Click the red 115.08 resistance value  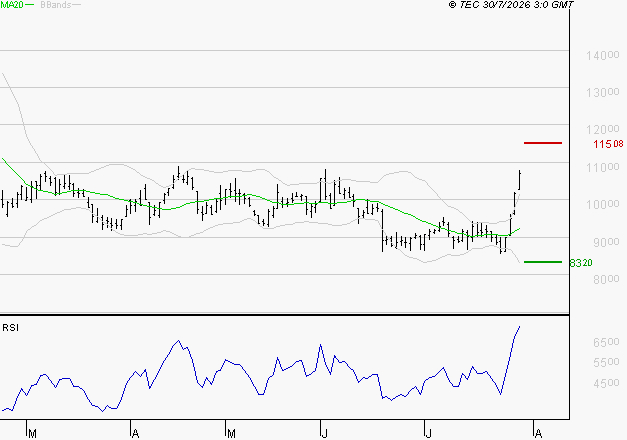pos(608,144)
